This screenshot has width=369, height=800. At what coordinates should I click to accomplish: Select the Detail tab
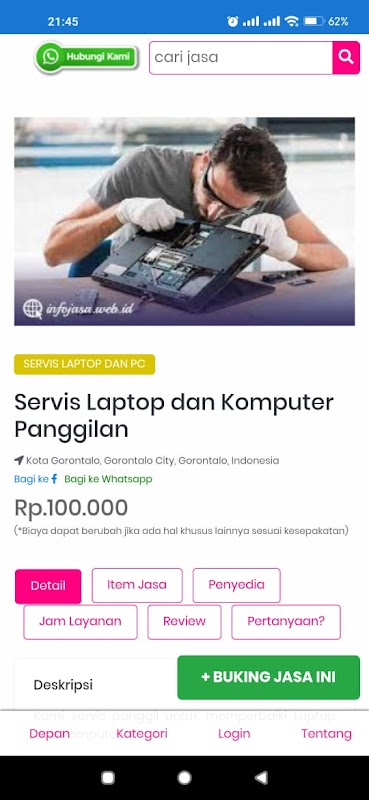[x=48, y=586]
